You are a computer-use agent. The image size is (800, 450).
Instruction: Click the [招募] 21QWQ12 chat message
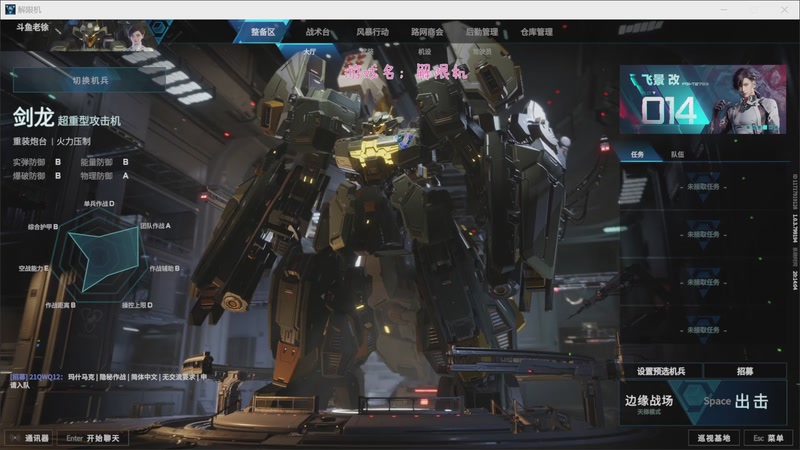108,381
